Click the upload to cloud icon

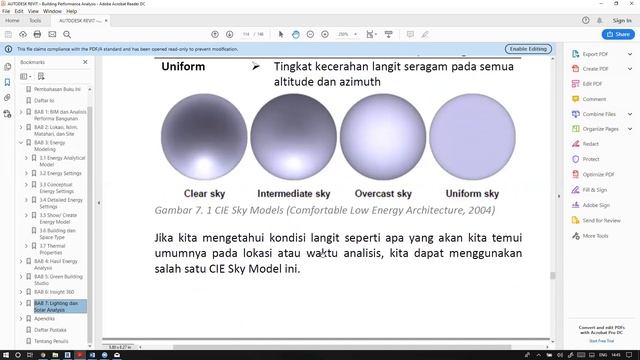pos(23,35)
